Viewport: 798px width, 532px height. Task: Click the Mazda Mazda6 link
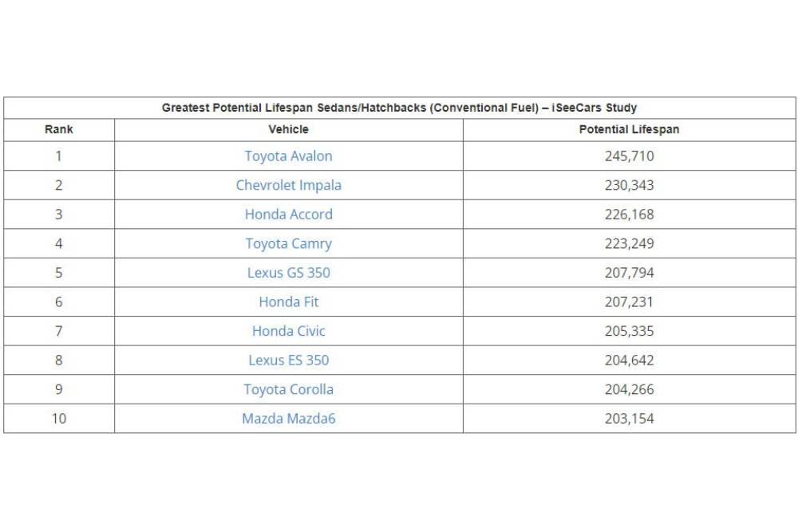(288, 418)
